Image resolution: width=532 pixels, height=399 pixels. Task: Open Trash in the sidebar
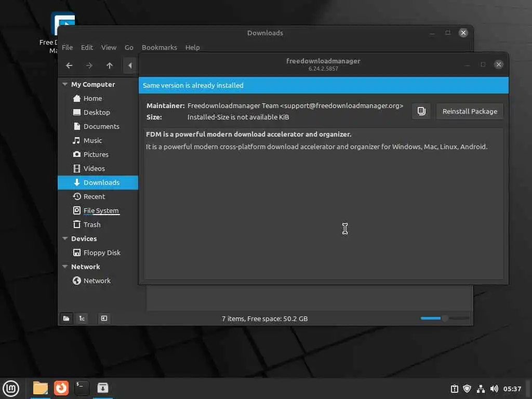[98, 224]
